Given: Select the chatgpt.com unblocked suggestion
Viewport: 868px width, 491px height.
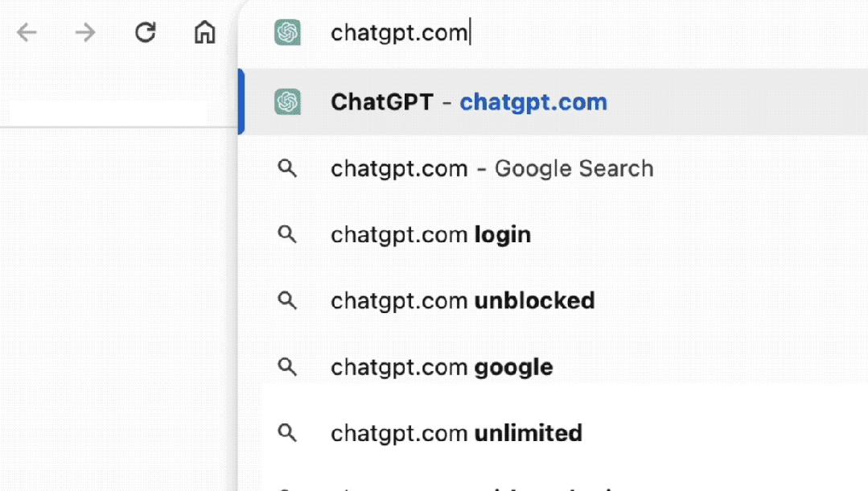Looking at the screenshot, I should 463,300.
